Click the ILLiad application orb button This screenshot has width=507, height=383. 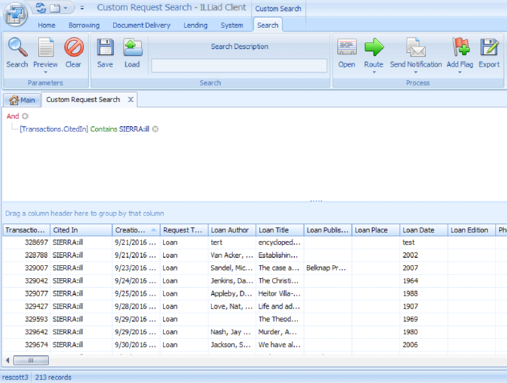click(x=15, y=14)
